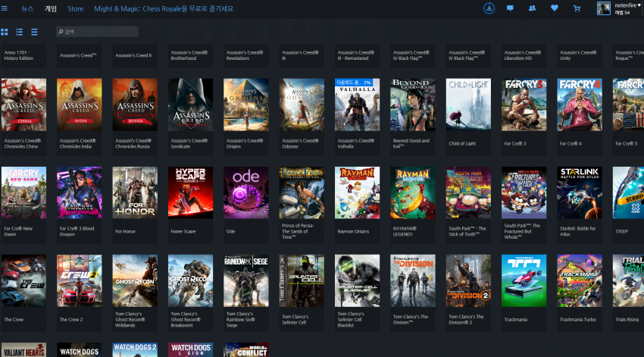This screenshot has height=357, width=644.
Task: Open Rayman Legends cover
Action: [x=413, y=193]
